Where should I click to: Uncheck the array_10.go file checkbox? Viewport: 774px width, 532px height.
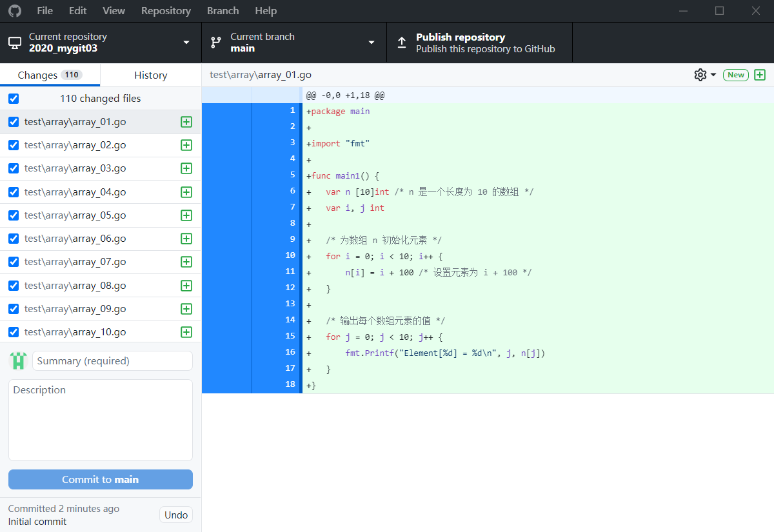click(x=14, y=332)
